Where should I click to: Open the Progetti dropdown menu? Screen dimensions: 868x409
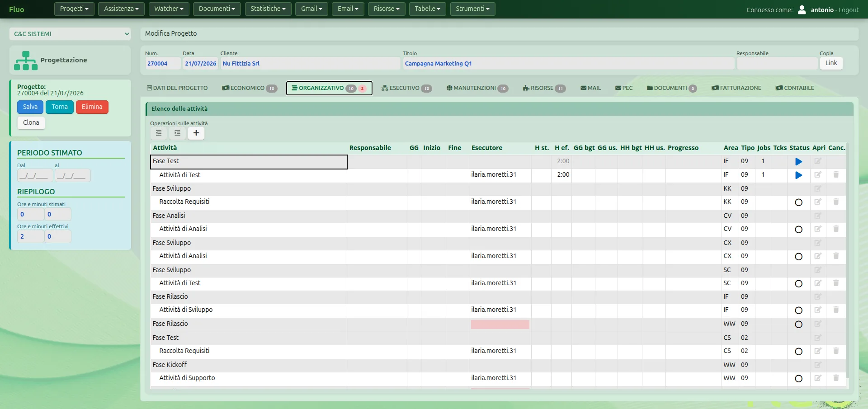(x=74, y=9)
